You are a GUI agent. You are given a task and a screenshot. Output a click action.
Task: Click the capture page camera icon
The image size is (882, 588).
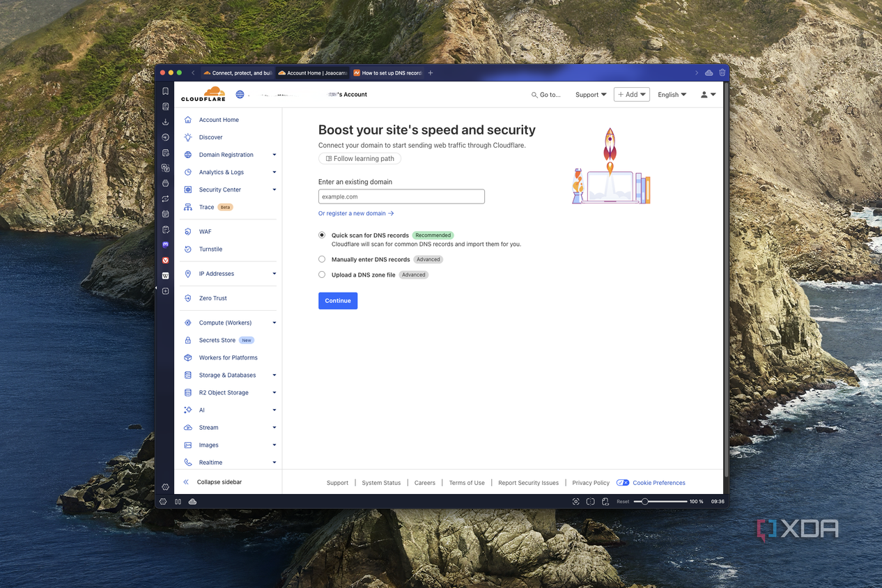click(x=575, y=501)
